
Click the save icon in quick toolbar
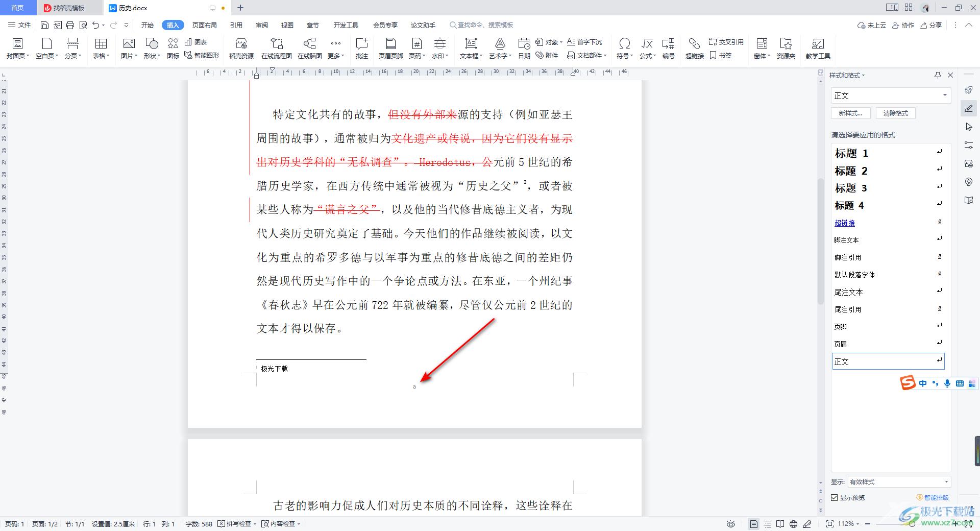coord(44,25)
